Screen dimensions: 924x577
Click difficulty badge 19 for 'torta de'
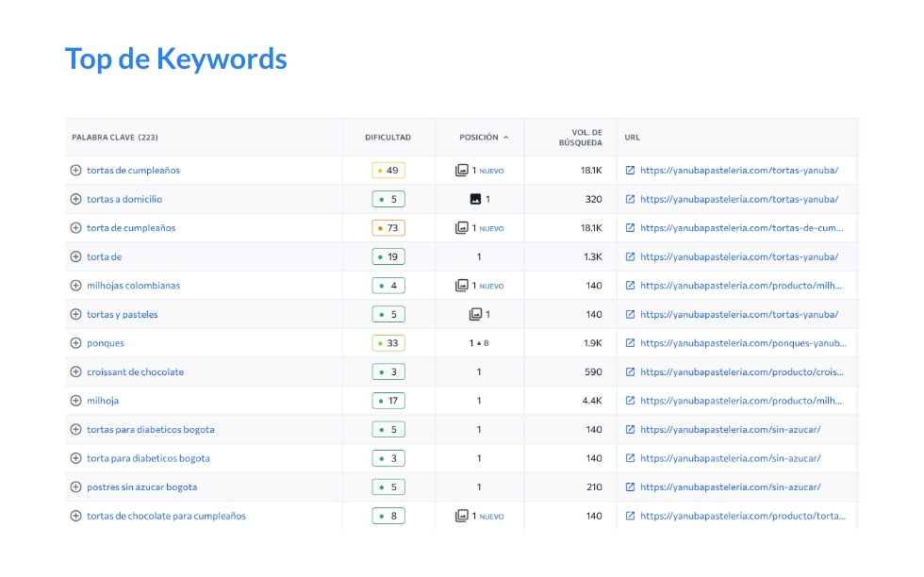[388, 257]
